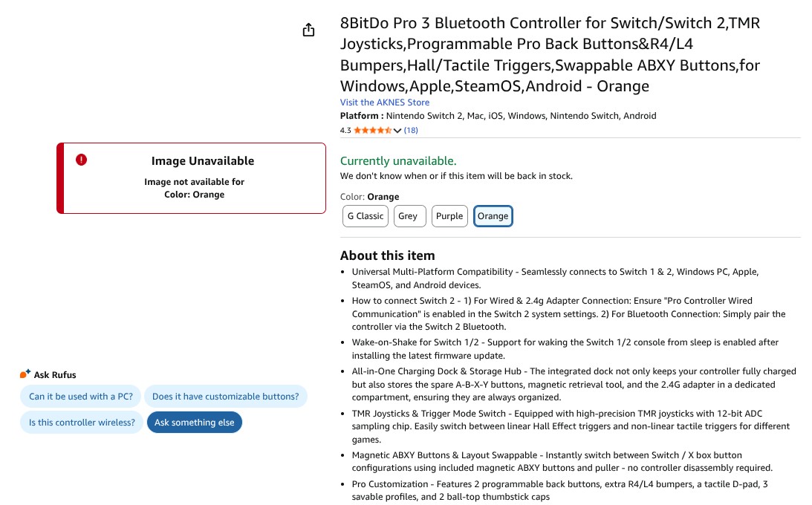The width and height of the screenshot is (812, 505).
Task: Ask Rufus "Is this controller wireless?"
Action: [x=82, y=423]
